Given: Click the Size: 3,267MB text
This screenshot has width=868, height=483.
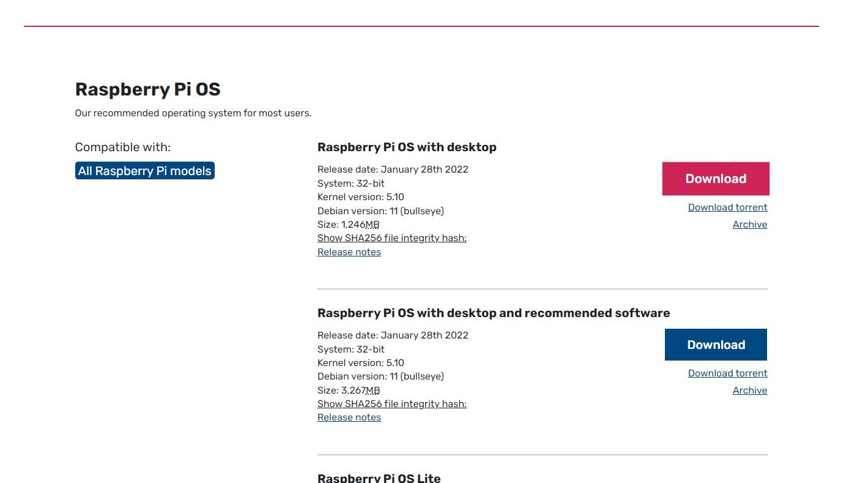Looking at the screenshot, I should 349,391.
